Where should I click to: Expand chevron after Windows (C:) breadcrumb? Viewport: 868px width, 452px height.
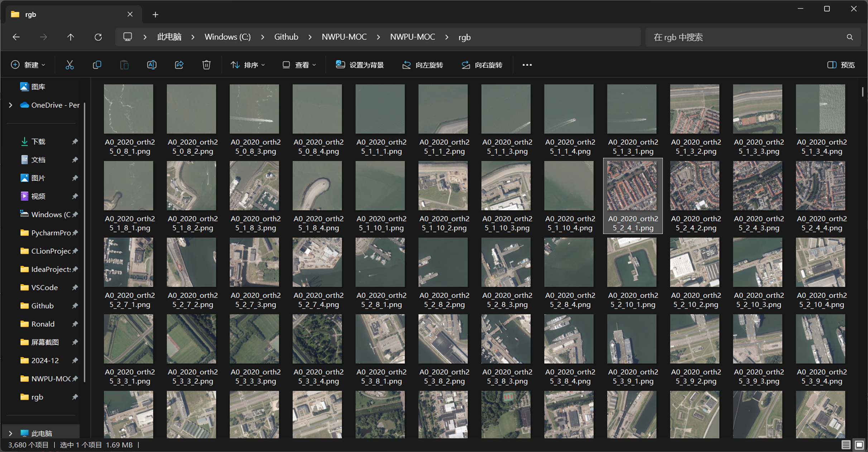263,37
